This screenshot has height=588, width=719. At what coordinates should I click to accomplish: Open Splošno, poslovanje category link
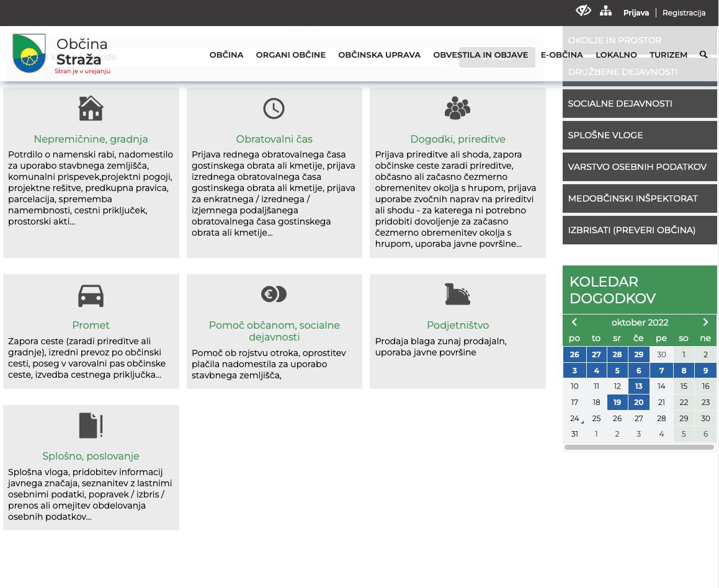point(91,456)
